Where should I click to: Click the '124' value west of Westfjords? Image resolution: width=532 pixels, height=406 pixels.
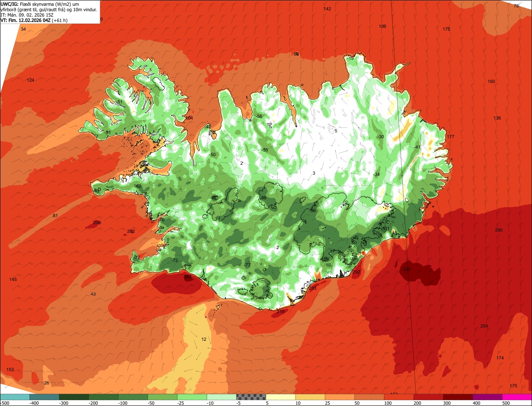tap(31, 80)
